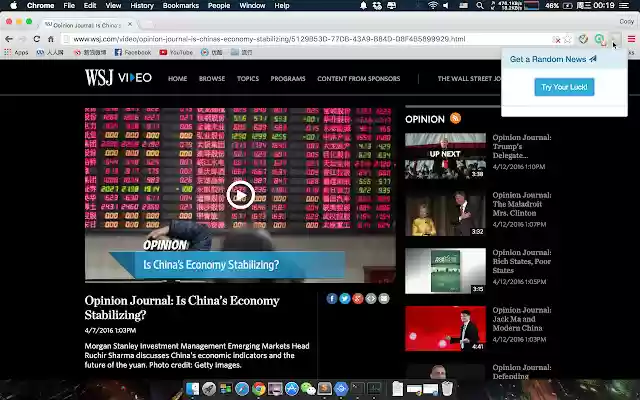640x400 pixels.
Task: Open Jack Ma and Modern China thumbnail
Action: point(445,329)
